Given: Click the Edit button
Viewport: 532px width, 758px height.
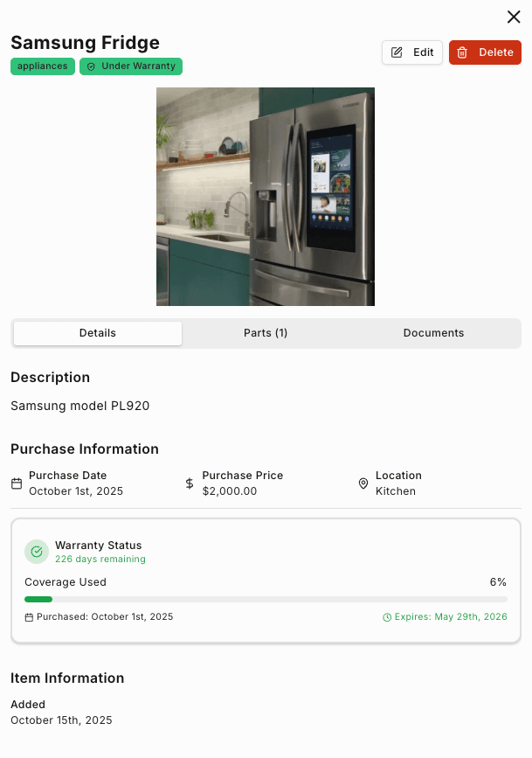Looking at the screenshot, I should pos(411,52).
